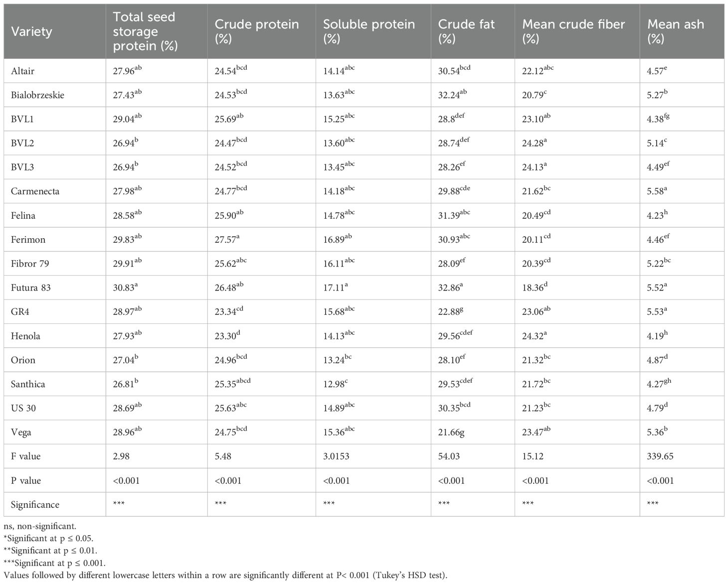Click the Soluble protein (%) header

pos(368,31)
